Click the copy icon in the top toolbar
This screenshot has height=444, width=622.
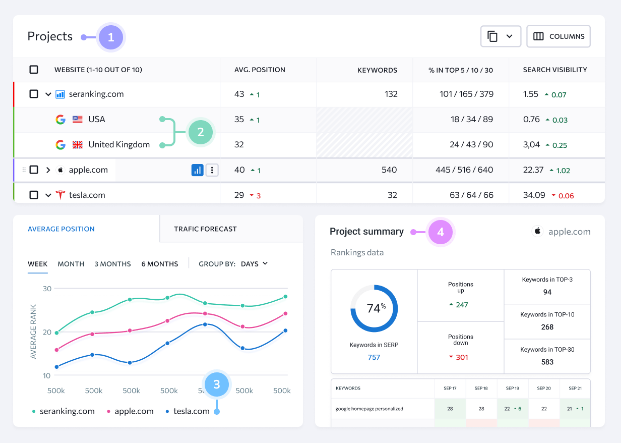click(492, 37)
